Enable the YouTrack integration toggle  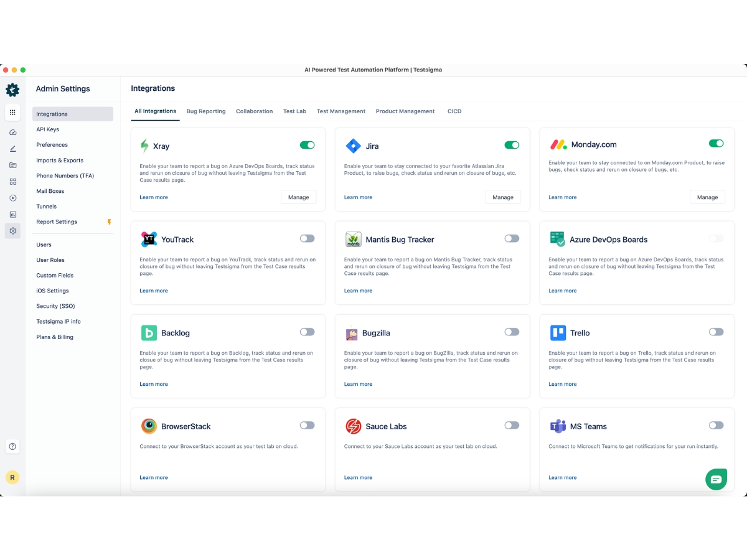[308, 238]
